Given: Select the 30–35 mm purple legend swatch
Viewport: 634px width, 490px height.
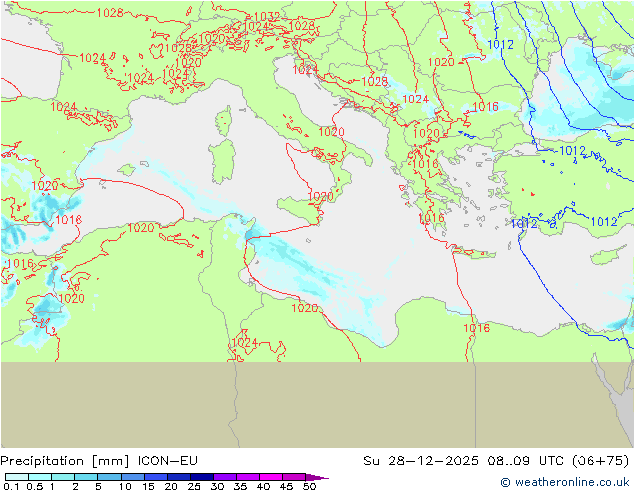Looking at the screenshot, I should coord(225,477).
